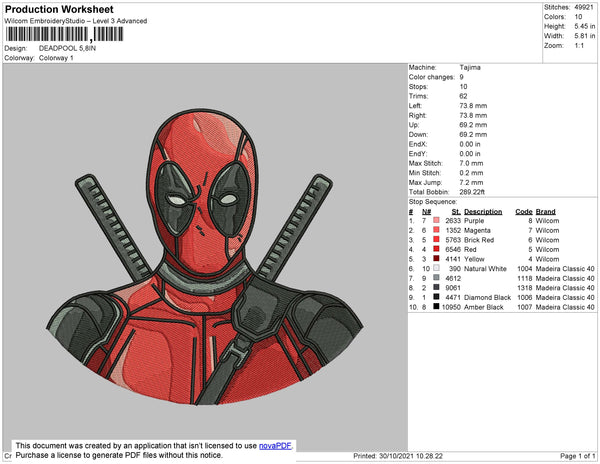Click the Width value 5.81 in
Image resolution: width=600 pixels, height=464 pixels.
[585, 36]
